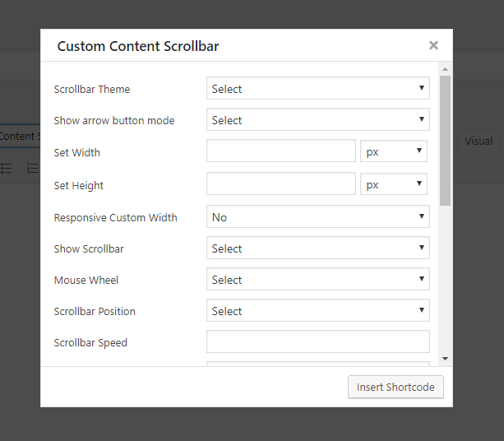Click the bulleted list icon behind dialog
The height and width of the screenshot is (441, 504).
(x=7, y=168)
